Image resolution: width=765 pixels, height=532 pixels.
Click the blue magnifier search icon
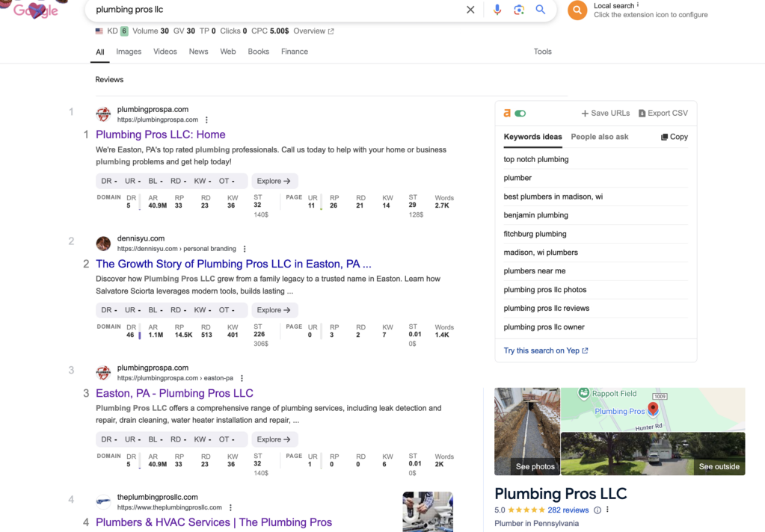tap(540, 10)
